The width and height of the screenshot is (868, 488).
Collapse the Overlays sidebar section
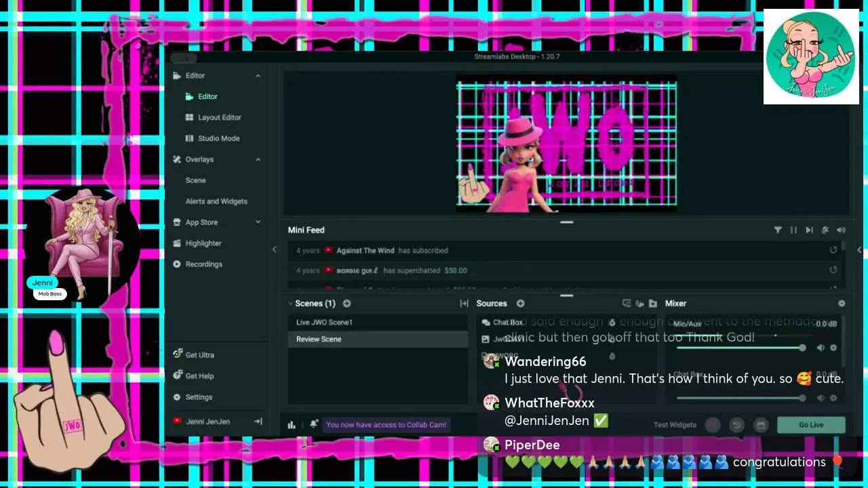click(x=258, y=159)
